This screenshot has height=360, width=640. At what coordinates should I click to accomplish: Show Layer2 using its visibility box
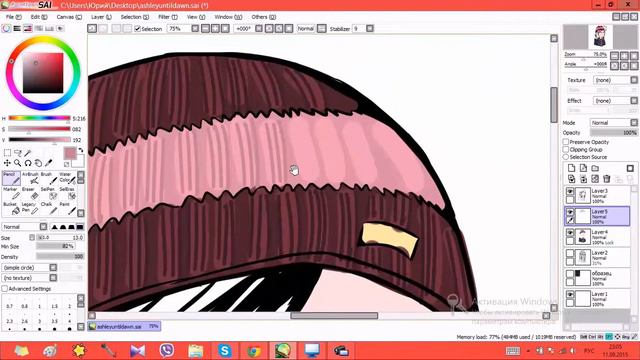570,253
